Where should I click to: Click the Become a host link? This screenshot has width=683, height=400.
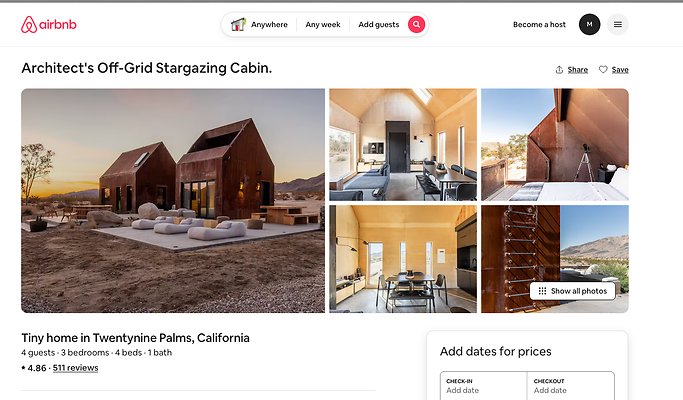(539, 25)
